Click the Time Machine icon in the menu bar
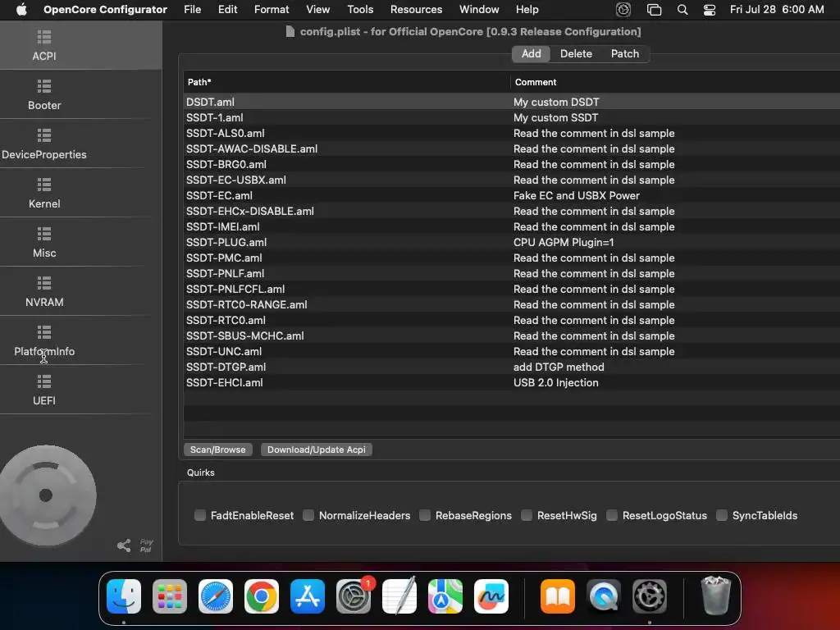The width and height of the screenshot is (840, 630). (x=623, y=10)
